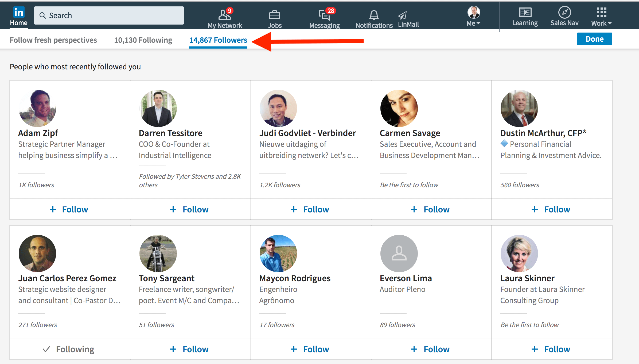Open the Follow fresh perspectives tab
639x364 pixels.
pos(53,40)
